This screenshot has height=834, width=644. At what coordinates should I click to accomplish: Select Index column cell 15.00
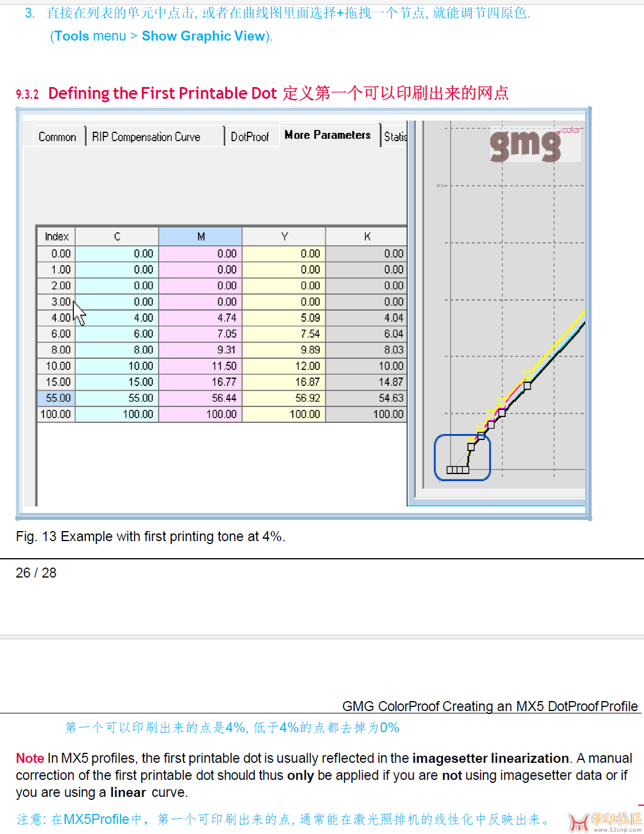[56, 382]
